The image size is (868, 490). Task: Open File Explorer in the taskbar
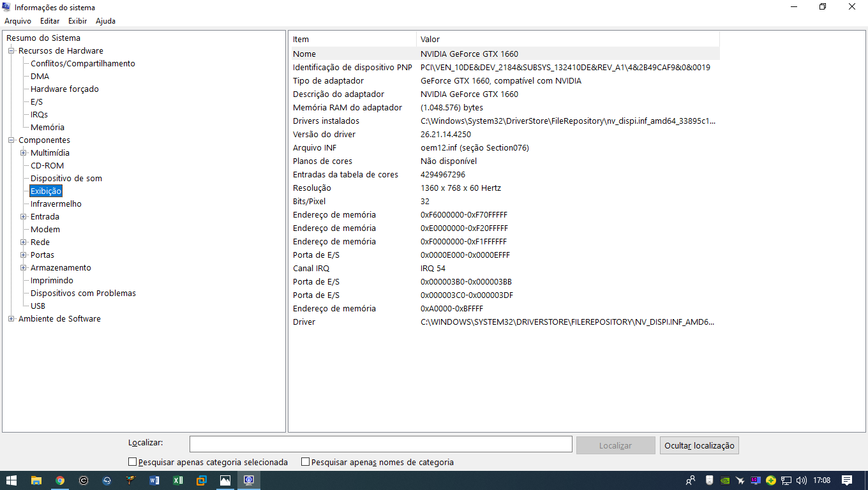coord(36,480)
